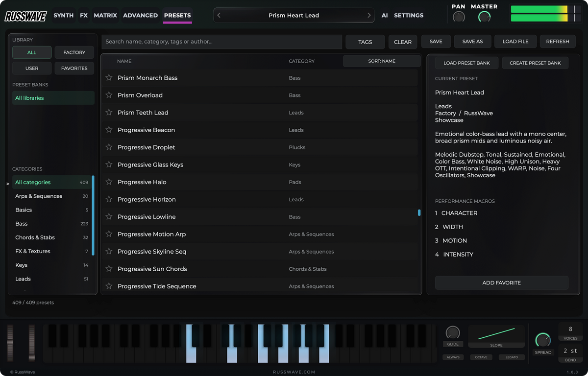Click the SAVE AS button
The height and width of the screenshot is (376, 588).
(x=472, y=42)
